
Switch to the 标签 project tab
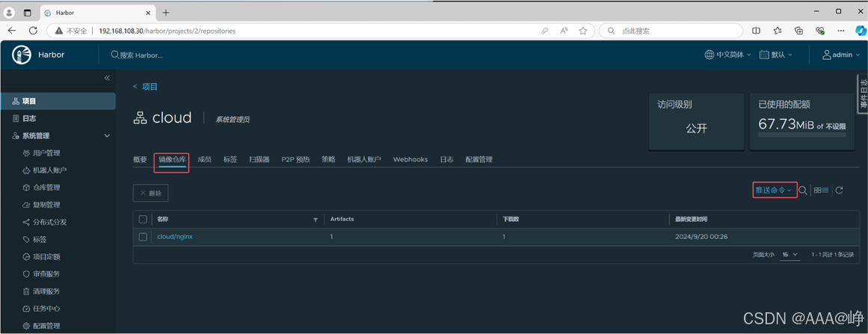click(x=230, y=159)
